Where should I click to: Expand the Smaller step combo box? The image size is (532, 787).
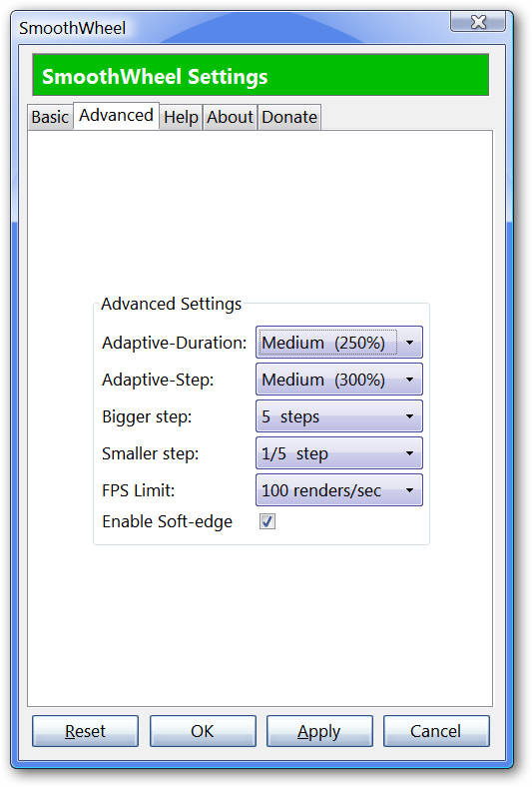coord(339,453)
